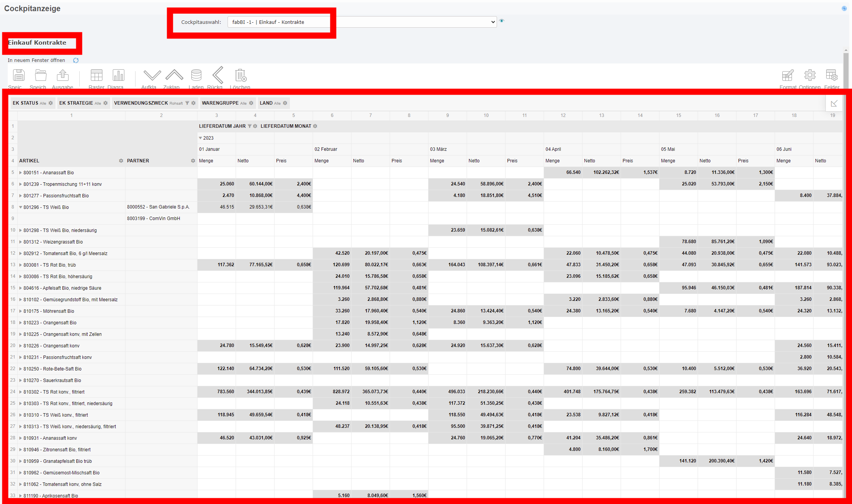This screenshot has width=852, height=504.
Task: Click the blue refresh icon button
Action: pyautogui.click(x=76, y=60)
